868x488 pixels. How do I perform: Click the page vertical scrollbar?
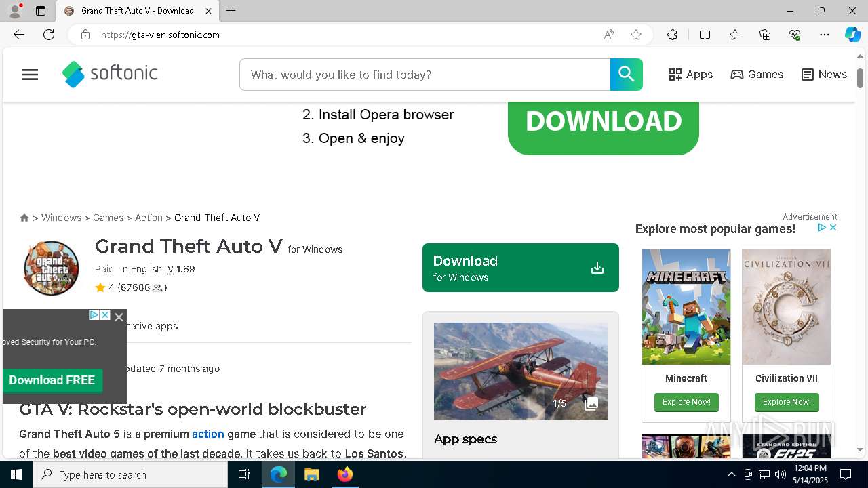[x=860, y=78]
